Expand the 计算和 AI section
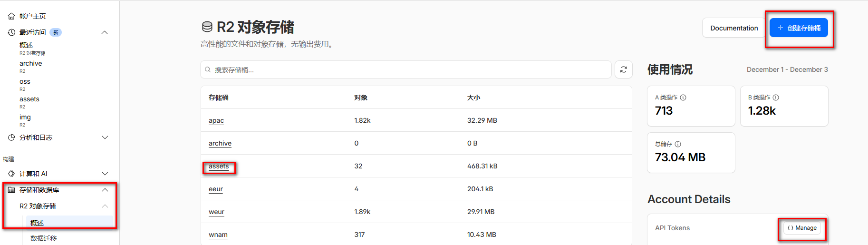The width and height of the screenshot is (868, 245). [105, 174]
